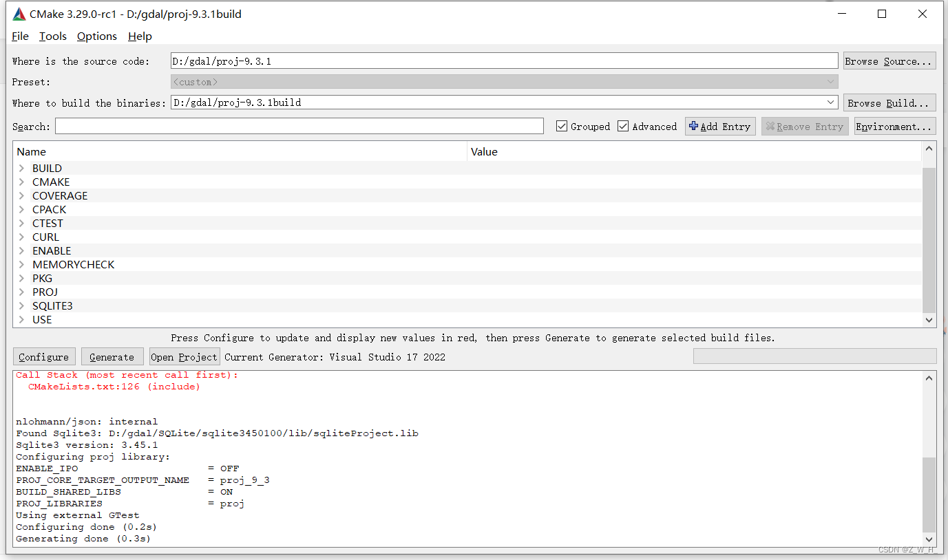Image resolution: width=948 pixels, height=560 pixels.
Task: Open the File menu
Action: pos(20,36)
